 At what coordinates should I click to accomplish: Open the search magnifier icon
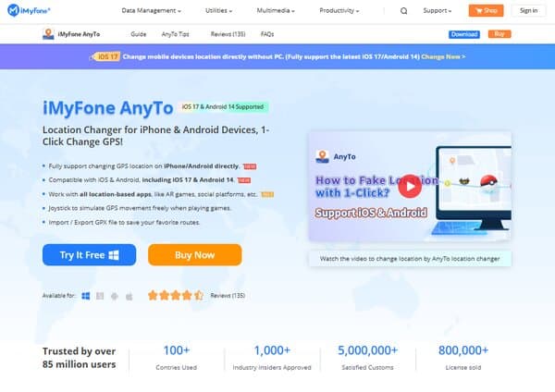(403, 11)
